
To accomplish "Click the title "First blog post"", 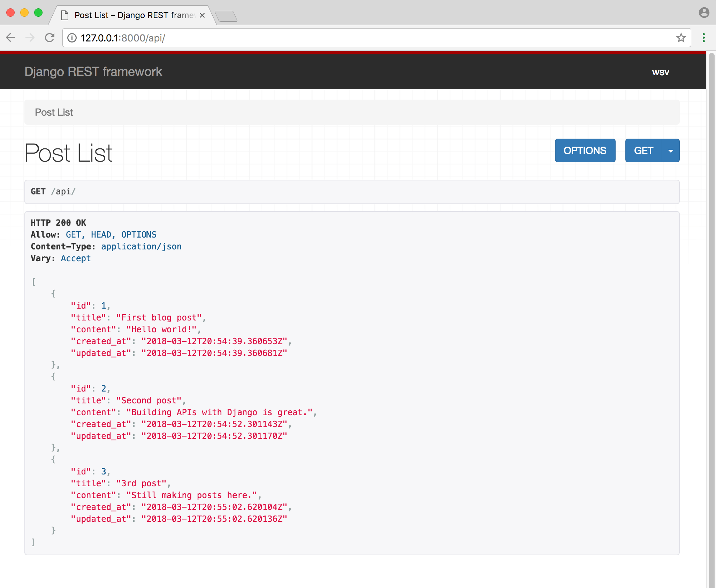I will pyautogui.click(x=159, y=318).
